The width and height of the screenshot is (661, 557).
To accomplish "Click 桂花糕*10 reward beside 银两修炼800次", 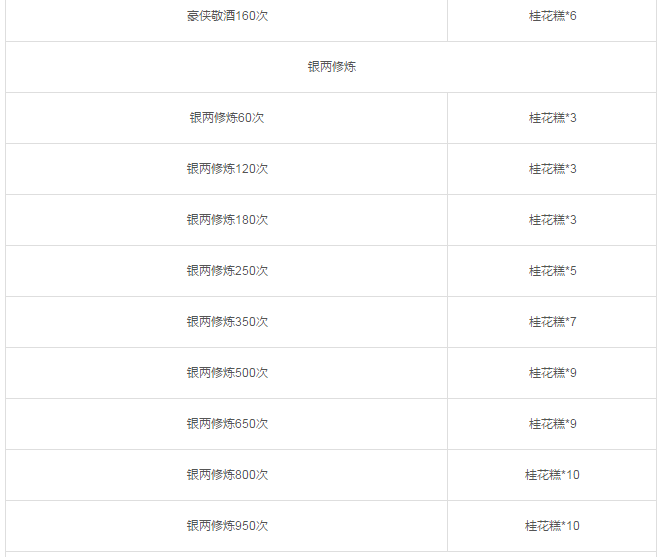I will tap(552, 475).
